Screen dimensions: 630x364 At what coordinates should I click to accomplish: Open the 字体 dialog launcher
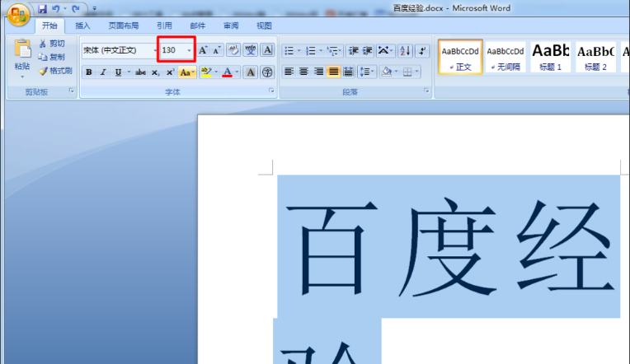pyautogui.click(x=271, y=91)
